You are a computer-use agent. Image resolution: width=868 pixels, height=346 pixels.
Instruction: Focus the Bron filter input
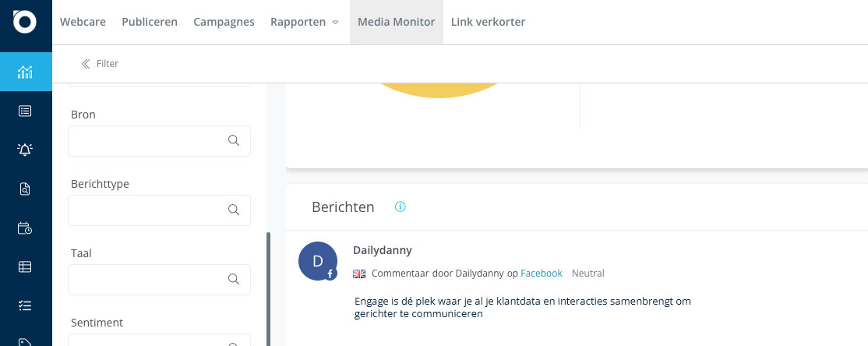click(x=159, y=140)
